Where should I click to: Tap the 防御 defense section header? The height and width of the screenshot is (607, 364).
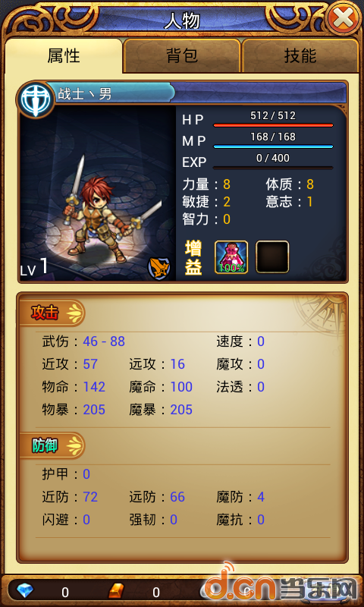pyautogui.click(x=52, y=445)
